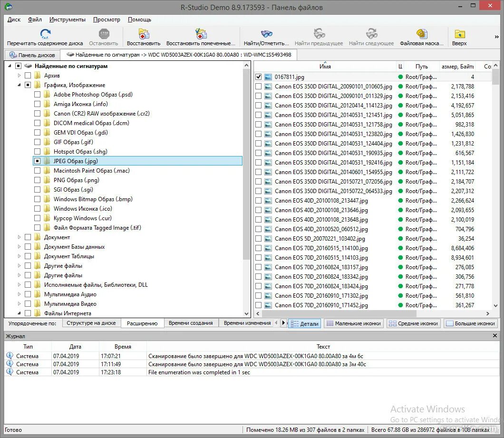The image size is (504, 438).
Task: Click file icon of Canon EOS 70D_20160910_171452.jpg
Action: tap(268, 305)
